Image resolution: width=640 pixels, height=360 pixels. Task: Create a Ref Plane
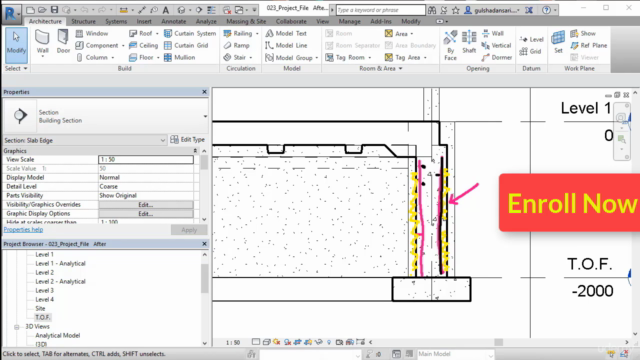(589, 45)
